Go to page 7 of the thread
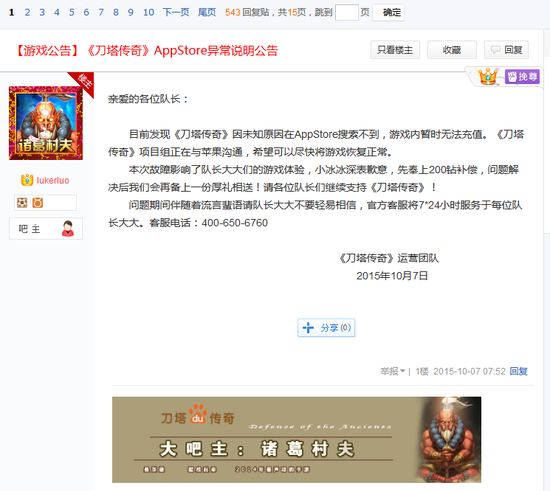The width and height of the screenshot is (550, 491). [101, 13]
